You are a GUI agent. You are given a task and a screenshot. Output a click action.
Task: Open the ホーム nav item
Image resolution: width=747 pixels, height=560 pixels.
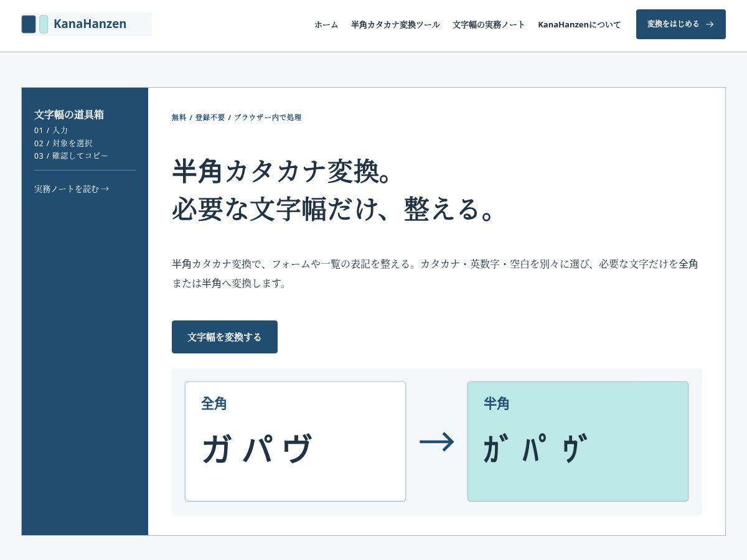326,25
